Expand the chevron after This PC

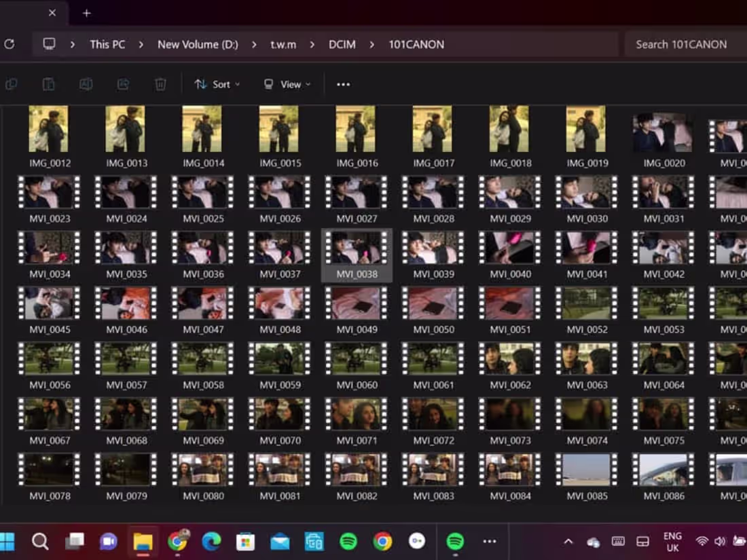[x=141, y=44]
